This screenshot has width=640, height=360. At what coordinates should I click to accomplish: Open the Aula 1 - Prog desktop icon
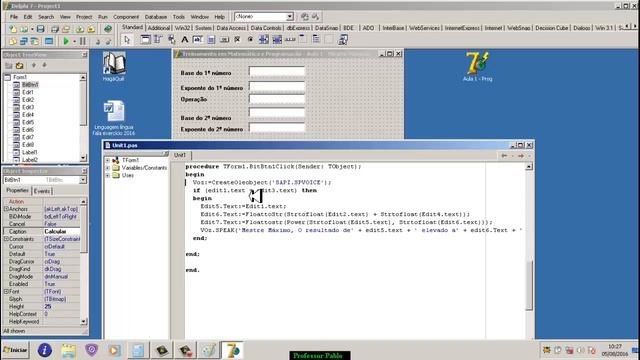477,67
